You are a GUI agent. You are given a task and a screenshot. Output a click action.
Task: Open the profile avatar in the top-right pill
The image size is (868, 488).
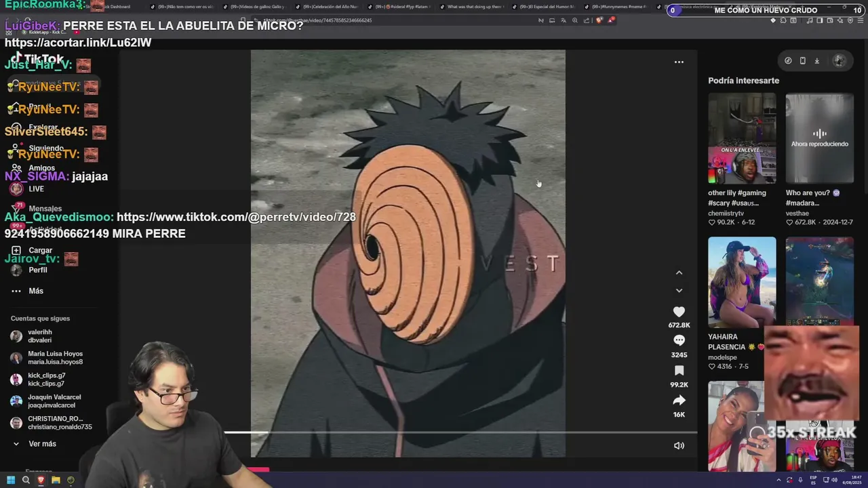click(x=839, y=60)
